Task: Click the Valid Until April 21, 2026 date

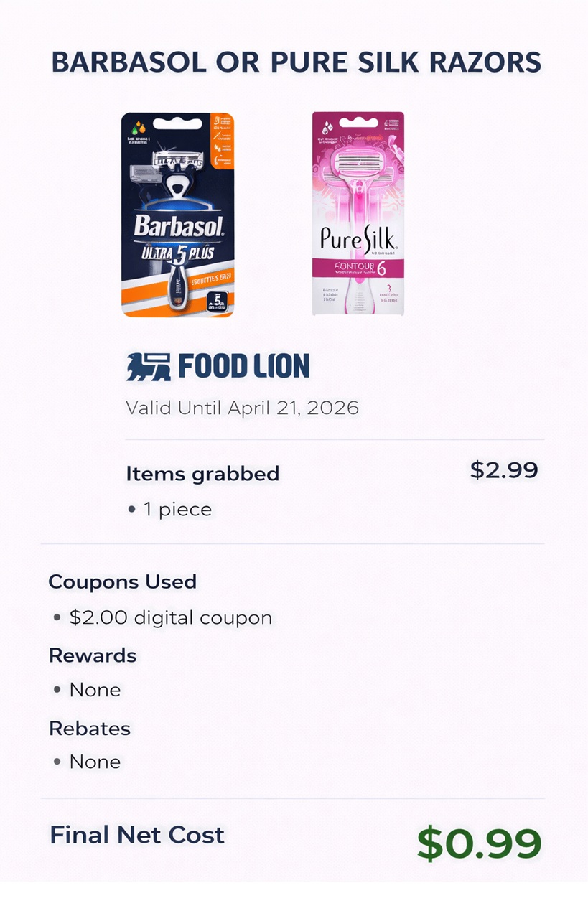Action: point(242,408)
